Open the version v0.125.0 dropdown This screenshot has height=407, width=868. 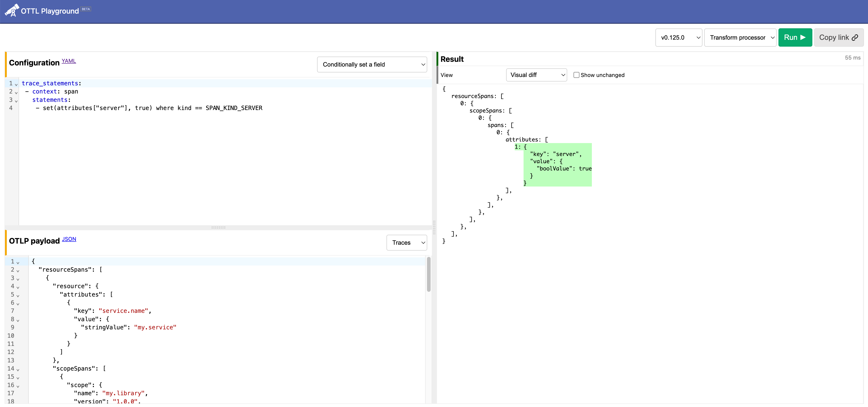point(678,37)
